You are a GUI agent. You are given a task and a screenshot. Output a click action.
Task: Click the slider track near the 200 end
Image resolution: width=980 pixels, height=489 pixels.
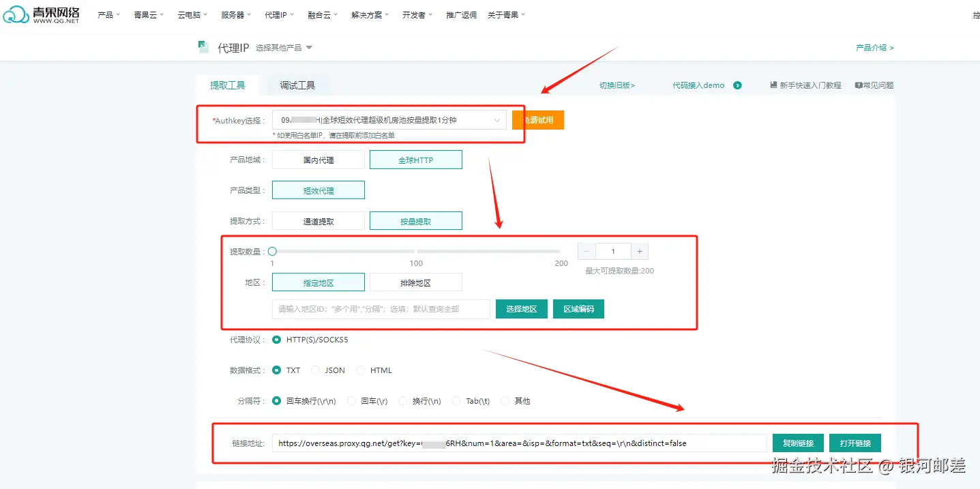[558, 252]
